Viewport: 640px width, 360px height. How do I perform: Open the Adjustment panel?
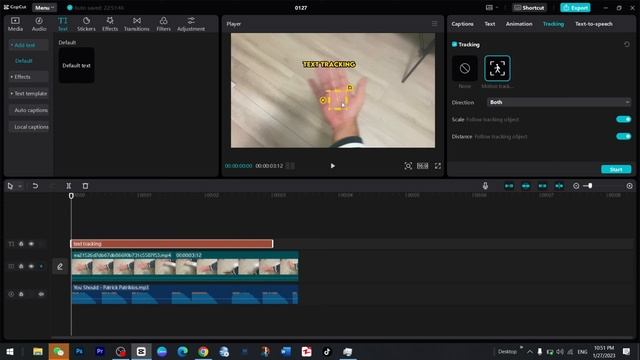(x=191, y=24)
